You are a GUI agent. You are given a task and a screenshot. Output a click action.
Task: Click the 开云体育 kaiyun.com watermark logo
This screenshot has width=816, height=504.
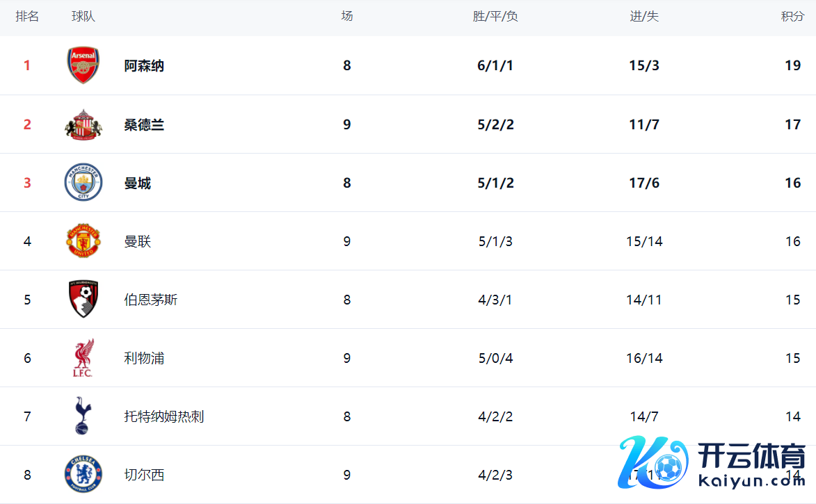pyautogui.click(x=712, y=462)
